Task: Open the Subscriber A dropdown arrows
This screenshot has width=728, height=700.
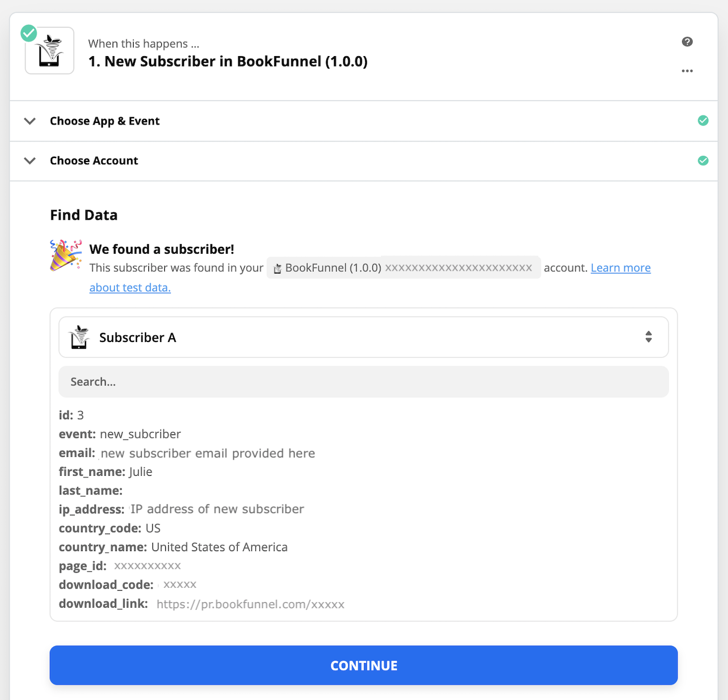Action: [649, 337]
